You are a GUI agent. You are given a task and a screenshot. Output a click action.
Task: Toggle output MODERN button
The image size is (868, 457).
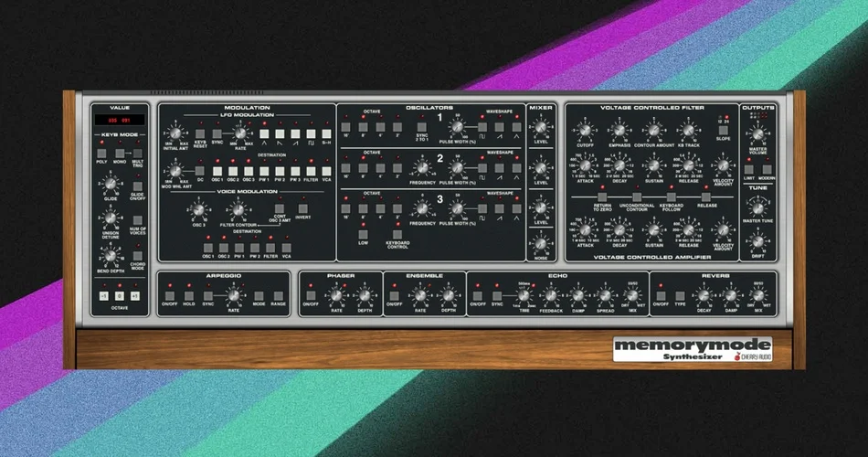click(767, 169)
